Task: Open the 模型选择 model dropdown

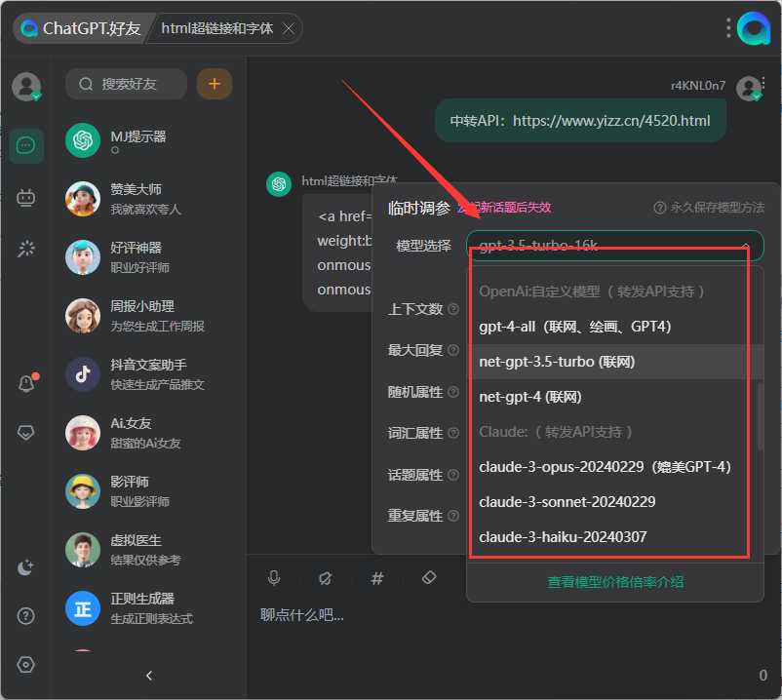Action: click(614, 246)
